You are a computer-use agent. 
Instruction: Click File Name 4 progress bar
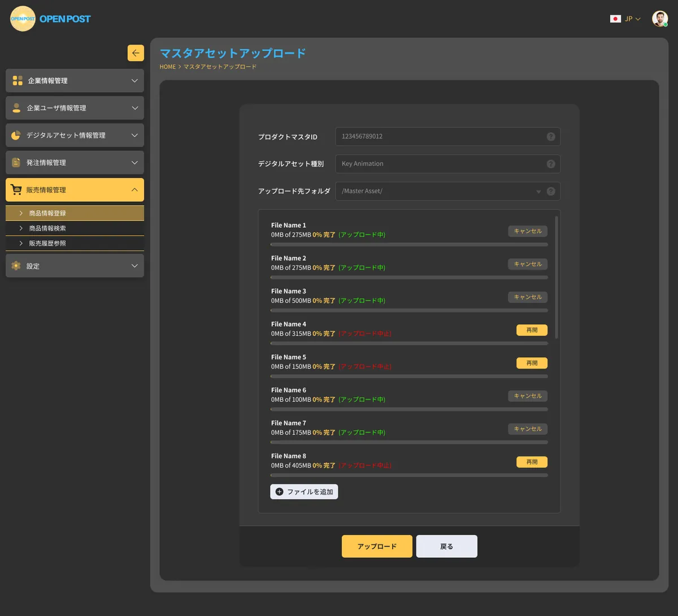tap(409, 344)
